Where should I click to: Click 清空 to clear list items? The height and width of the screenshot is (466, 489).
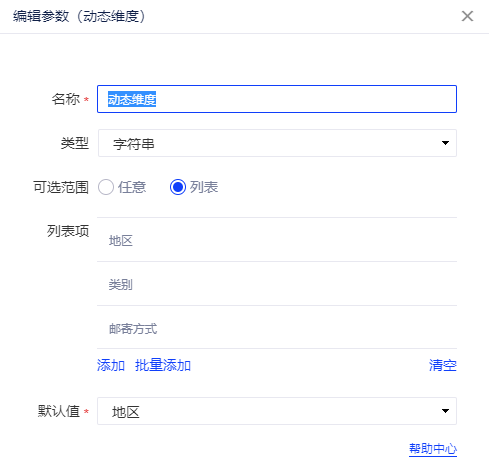[x=443, y=365]
